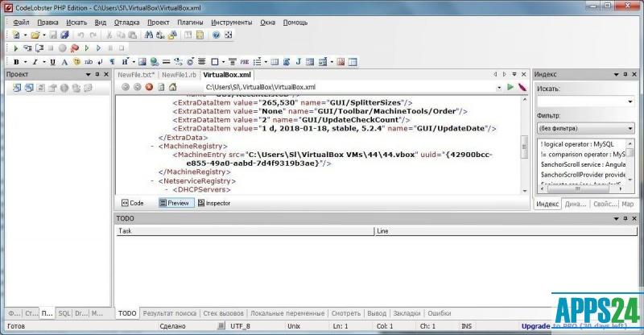Open the Фильтр (без фильтра) dropdown

coord(630,129)
